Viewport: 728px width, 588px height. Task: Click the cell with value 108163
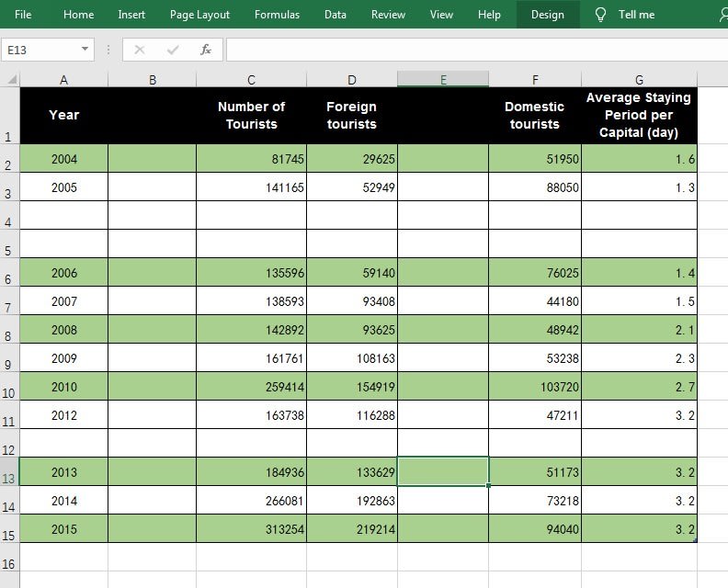click(352, 357)
